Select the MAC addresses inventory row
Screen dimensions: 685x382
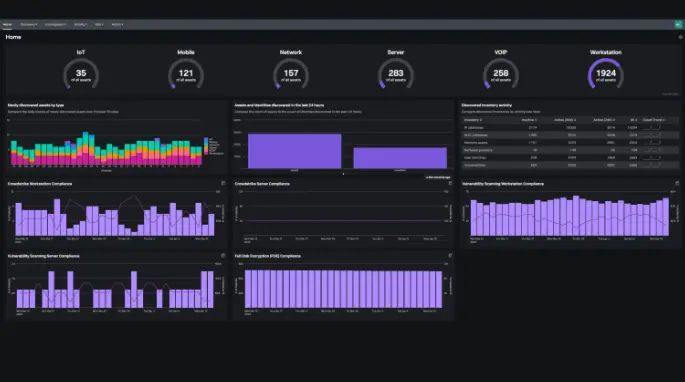570,135
